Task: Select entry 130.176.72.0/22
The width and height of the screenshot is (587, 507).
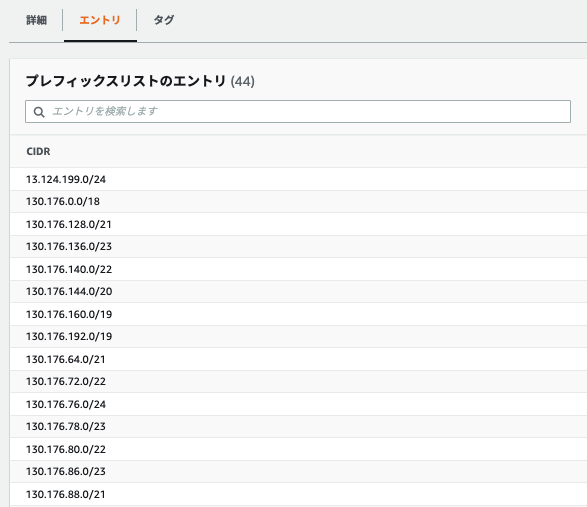Action: (66, 381)
